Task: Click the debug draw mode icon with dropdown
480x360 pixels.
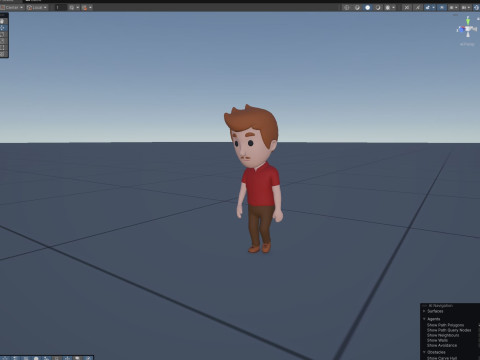Action: [x=388, y=7]
